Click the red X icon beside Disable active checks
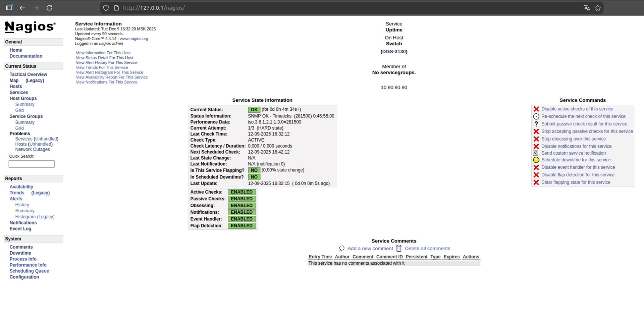Screen dimensions: 644x319 536,109
